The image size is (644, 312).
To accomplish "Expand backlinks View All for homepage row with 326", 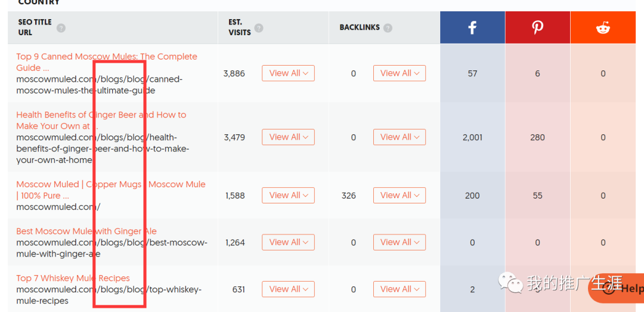I will (399, 195).
